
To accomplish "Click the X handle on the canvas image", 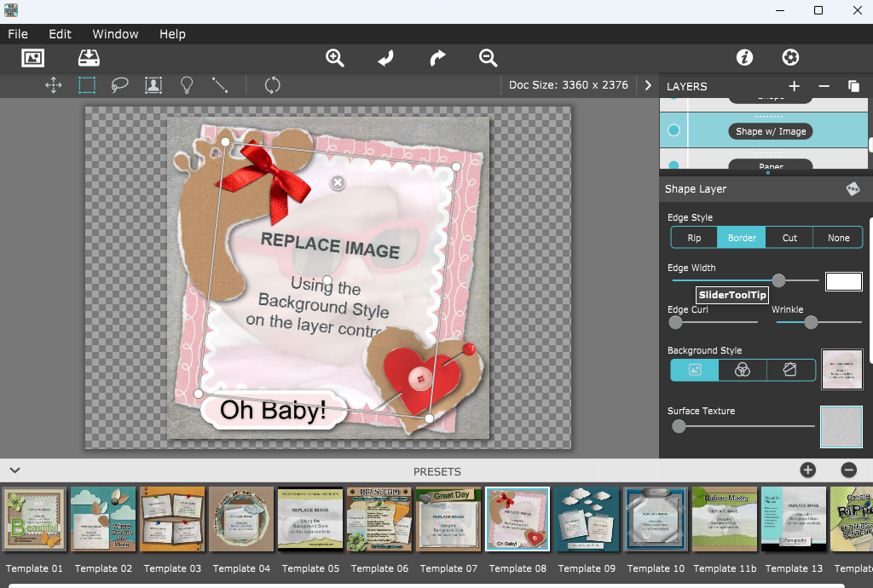I will 338,182.
